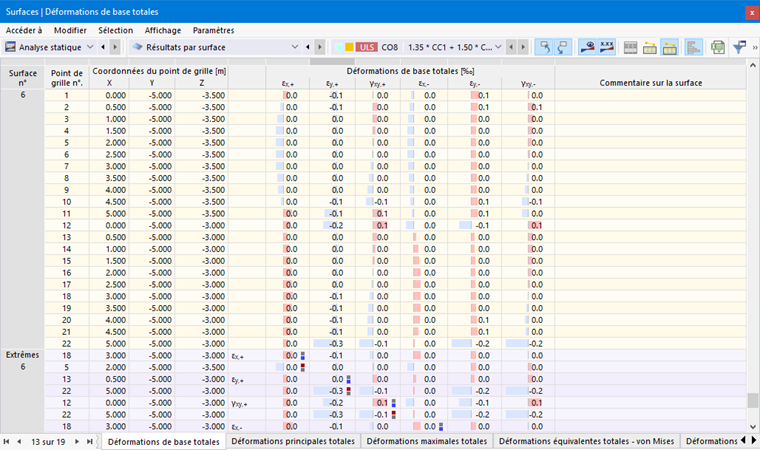Close the window with the X button

coord(752,13)
